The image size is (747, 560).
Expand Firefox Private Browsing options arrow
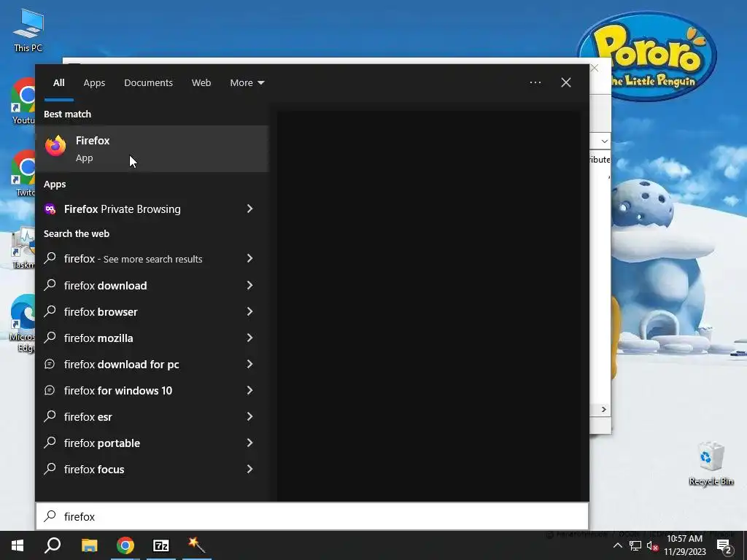pos(249,209)
